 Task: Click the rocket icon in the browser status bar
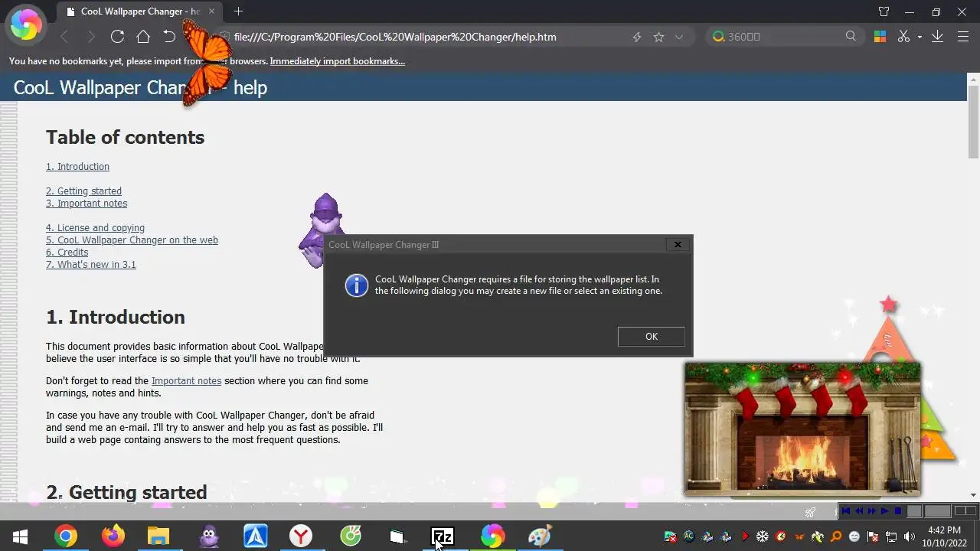(810, 512)
